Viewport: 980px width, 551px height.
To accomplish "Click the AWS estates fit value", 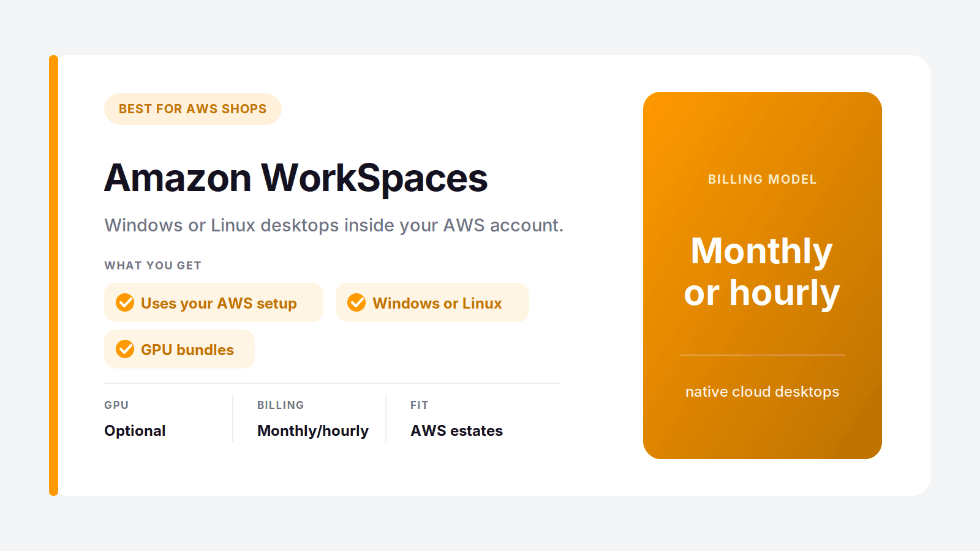I will point(456,430).
